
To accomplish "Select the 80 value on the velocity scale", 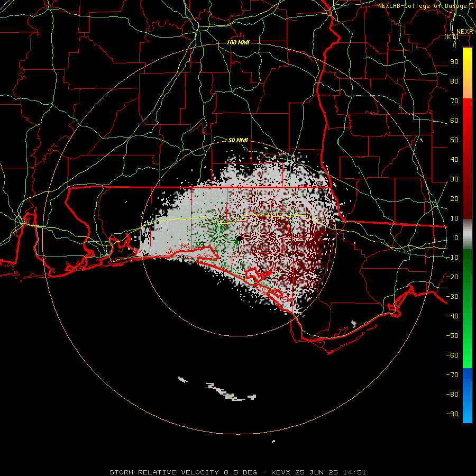I will 454,81.
